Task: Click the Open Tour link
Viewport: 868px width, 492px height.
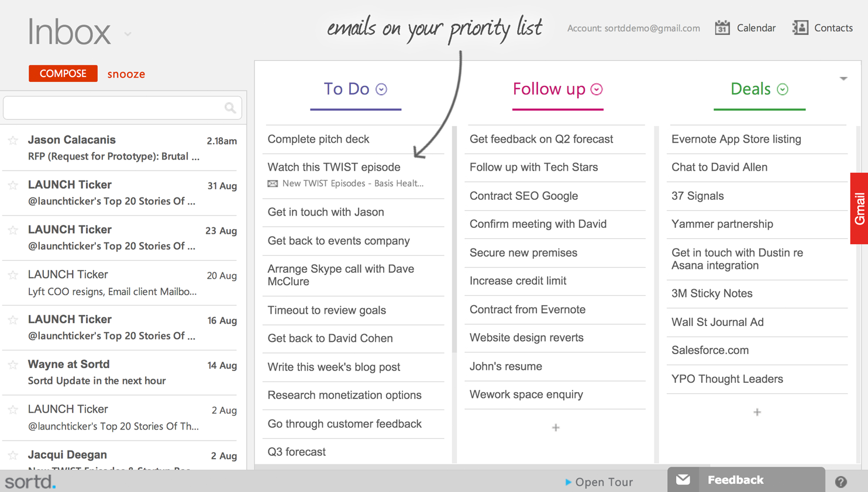Action: pos(604,482)
